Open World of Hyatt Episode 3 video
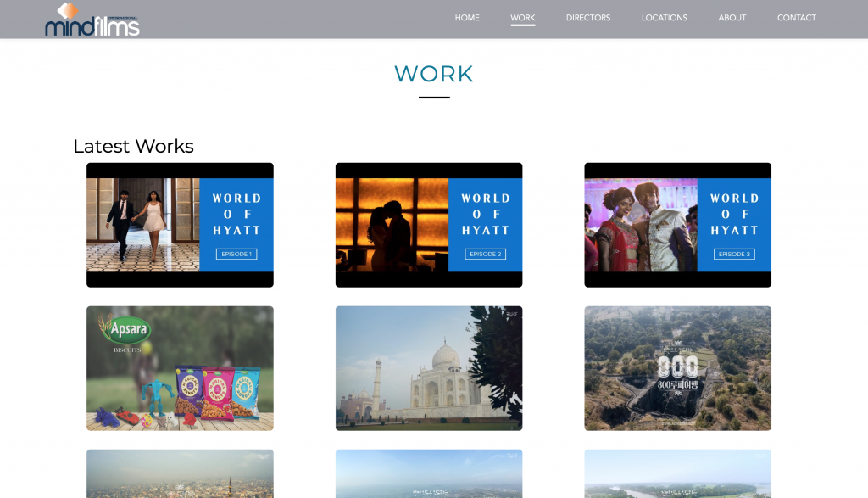The height and width of the screenshot is (498, 868). tap(677, 225)
